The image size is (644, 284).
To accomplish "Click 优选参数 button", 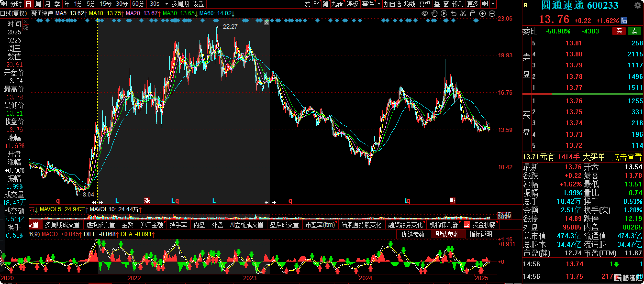I will (x=413, y=234).
